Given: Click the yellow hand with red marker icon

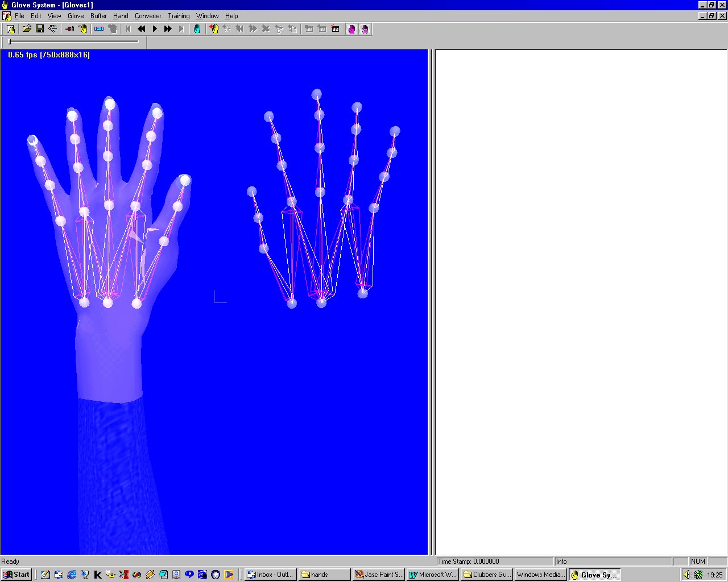Looking at the screenshot, I should click(x=214, y=29).
